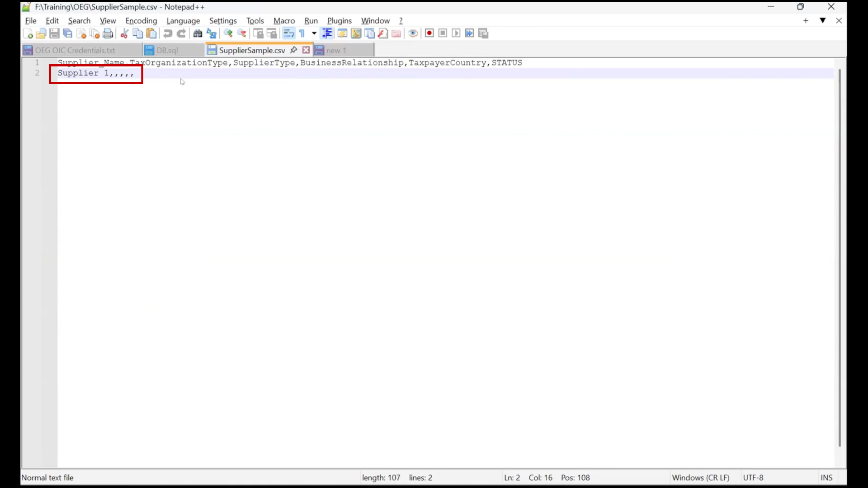The height and width of the screenshot is (488, 868).
Task: Start macro recording with red dot button
Action: coord(429,33)
